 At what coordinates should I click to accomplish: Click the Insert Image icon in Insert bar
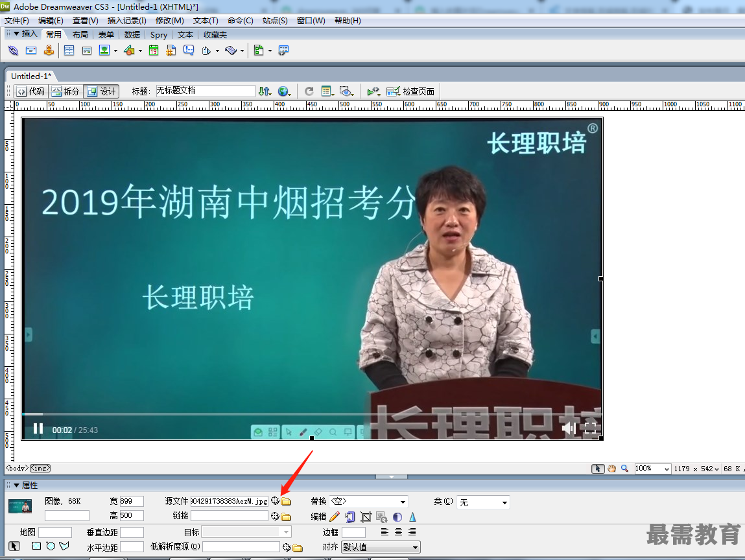coord(104,51)
